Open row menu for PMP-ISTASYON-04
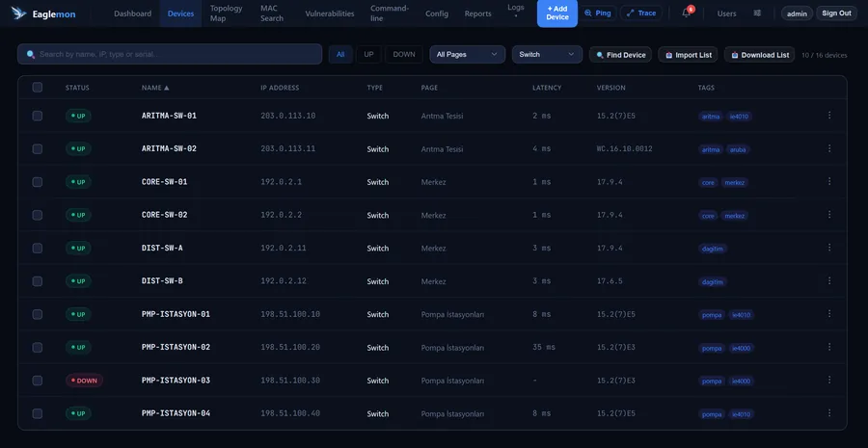Image resolution: width=868 pixels, height=448 pixels. coord(829,413)
